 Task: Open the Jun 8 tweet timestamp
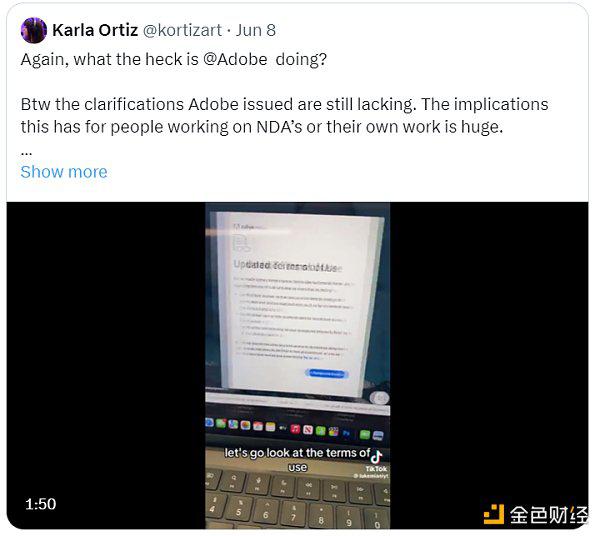click(x=256, y=30)
